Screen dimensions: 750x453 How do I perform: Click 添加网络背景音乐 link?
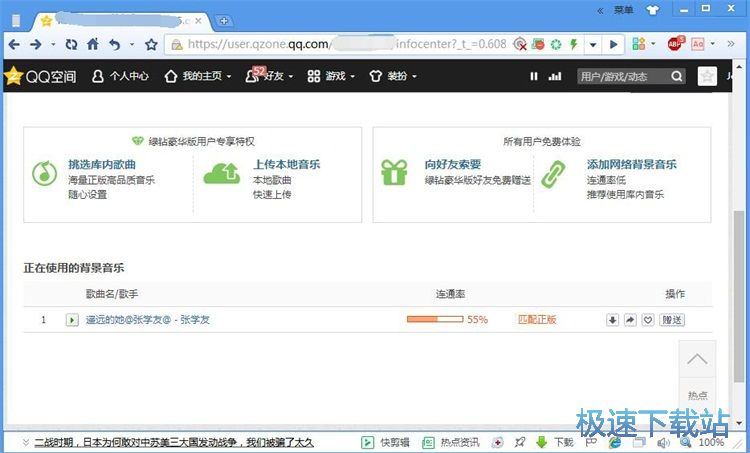pyautogui.click(x=631, y=164)
